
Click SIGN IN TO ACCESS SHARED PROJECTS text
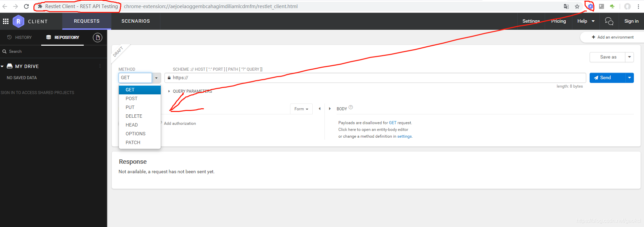(x=37, y=93)
